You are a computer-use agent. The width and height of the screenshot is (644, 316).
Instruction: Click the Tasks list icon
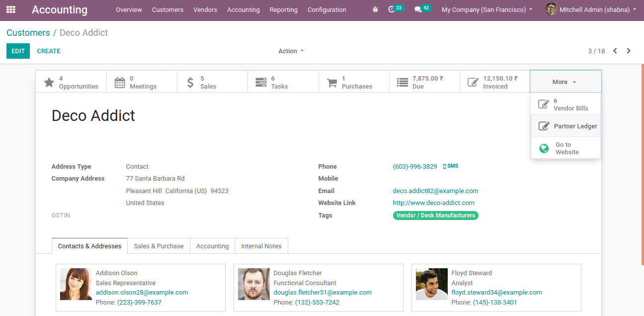tap(261, 83)
